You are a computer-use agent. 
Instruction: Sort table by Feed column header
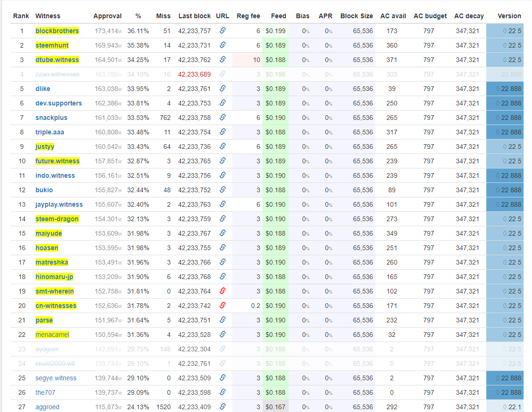coord(278,16)
